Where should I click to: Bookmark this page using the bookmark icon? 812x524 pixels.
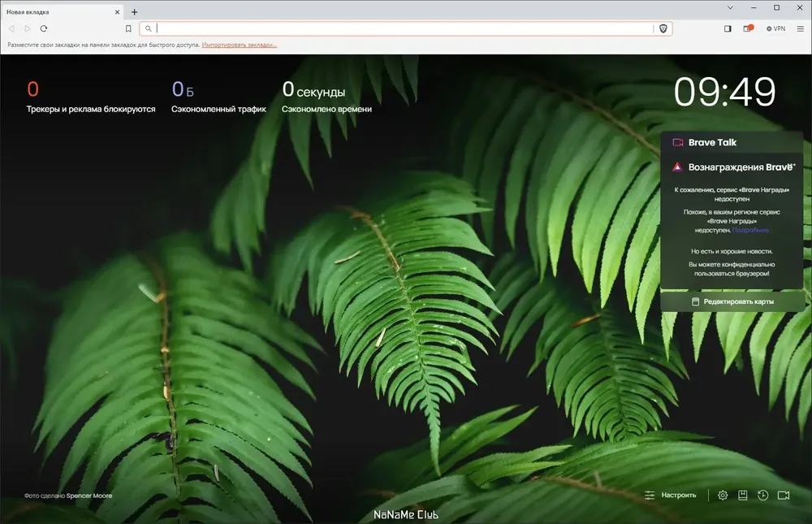coord(128,28)
